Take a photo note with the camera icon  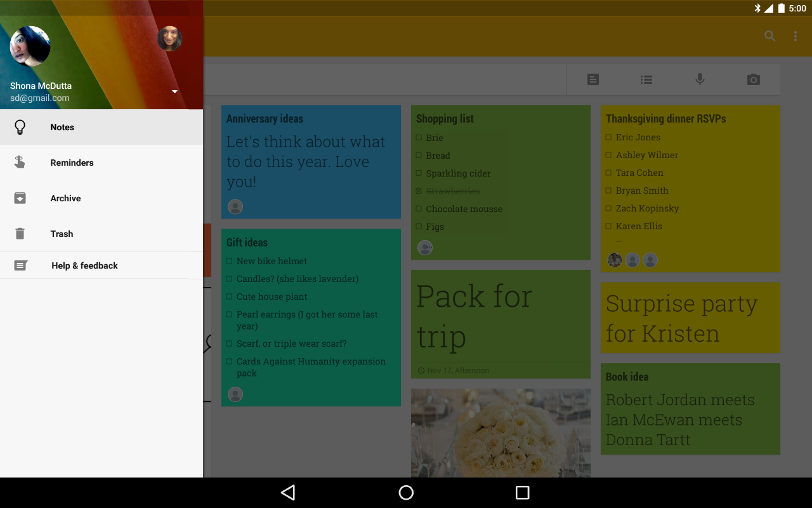[x=753, y=79]
